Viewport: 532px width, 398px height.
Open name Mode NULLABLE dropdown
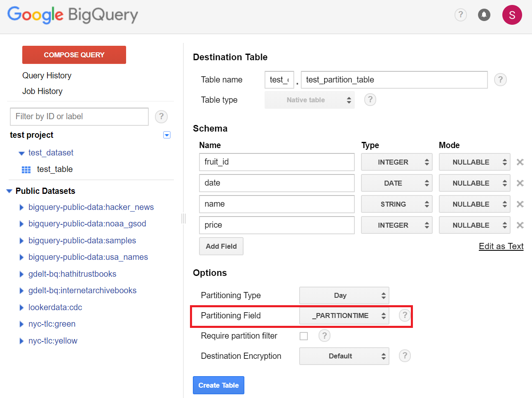click(x=475, y=204)
